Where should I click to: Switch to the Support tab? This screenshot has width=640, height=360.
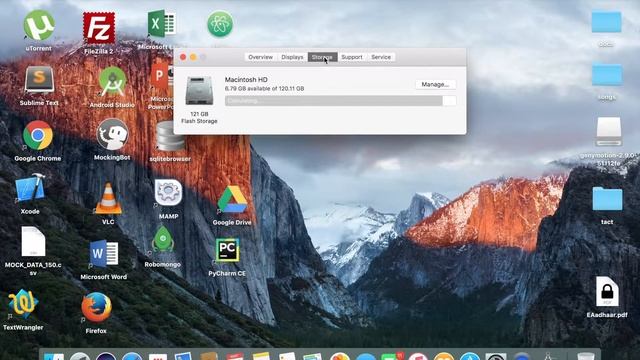point(352,57)
